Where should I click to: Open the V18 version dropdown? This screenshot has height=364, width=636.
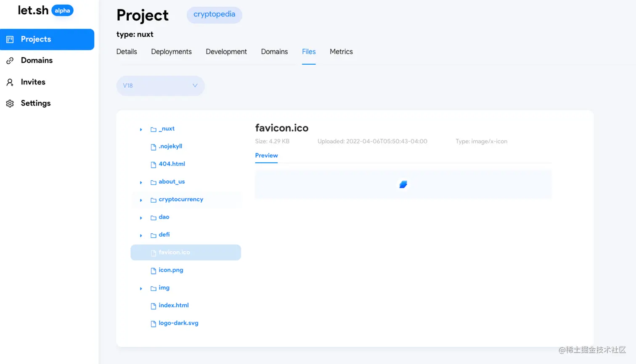click(160, 86)
